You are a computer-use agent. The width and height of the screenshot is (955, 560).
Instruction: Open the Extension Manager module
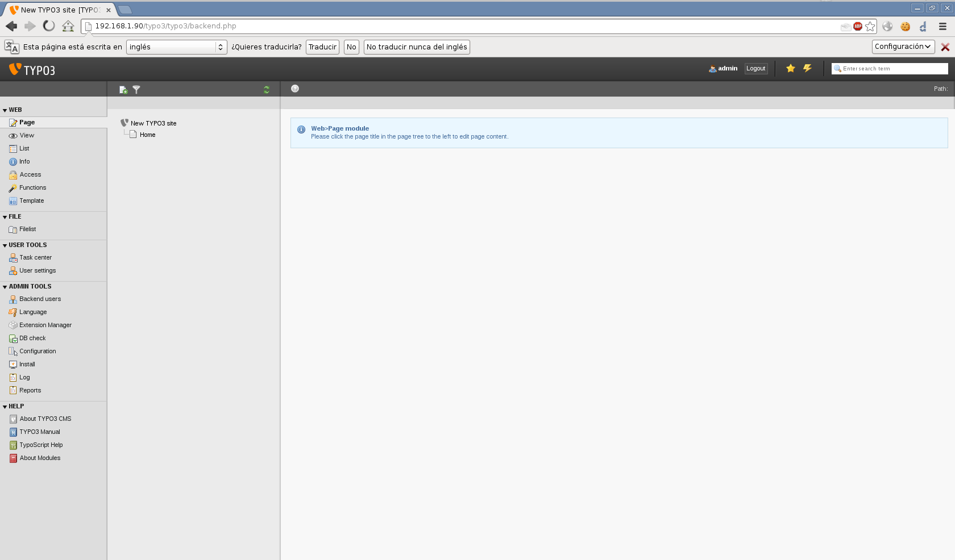coord(45,325)
